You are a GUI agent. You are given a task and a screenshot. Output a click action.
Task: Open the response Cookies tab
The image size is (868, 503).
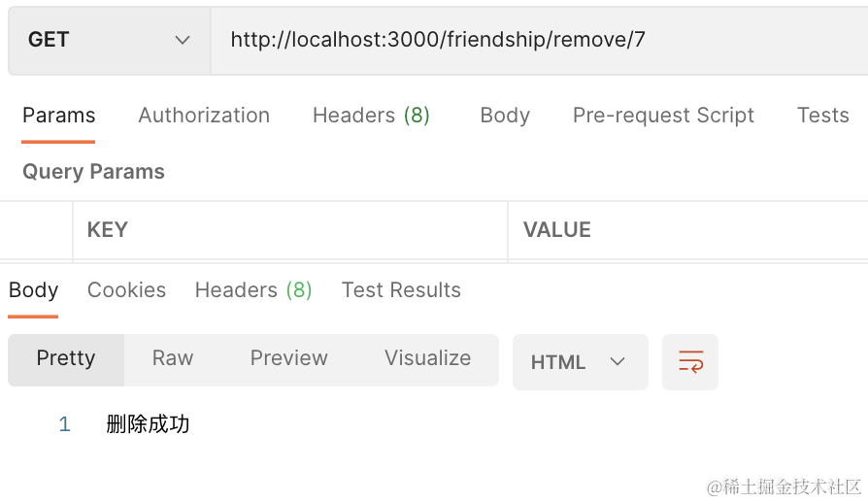point(127,290)
